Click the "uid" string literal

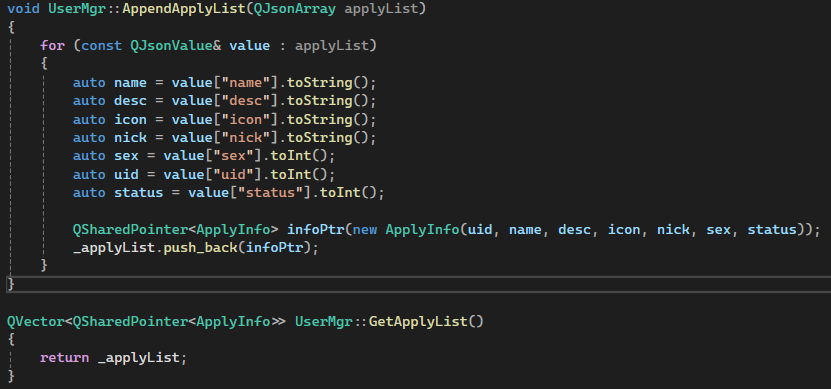coord(233,174)
